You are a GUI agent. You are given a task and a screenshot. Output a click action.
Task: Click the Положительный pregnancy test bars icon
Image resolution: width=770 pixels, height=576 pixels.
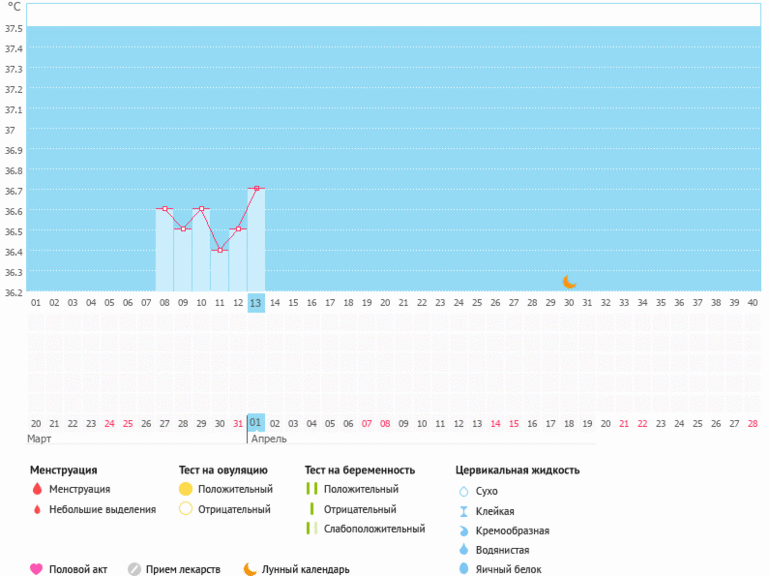point(311,489)
